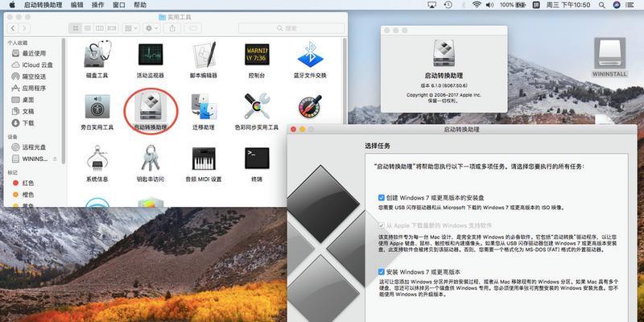Open ColorSync Utility (色彩同步实用工具) icon
This screenshot has height=322, width=644.
point(257,106)
